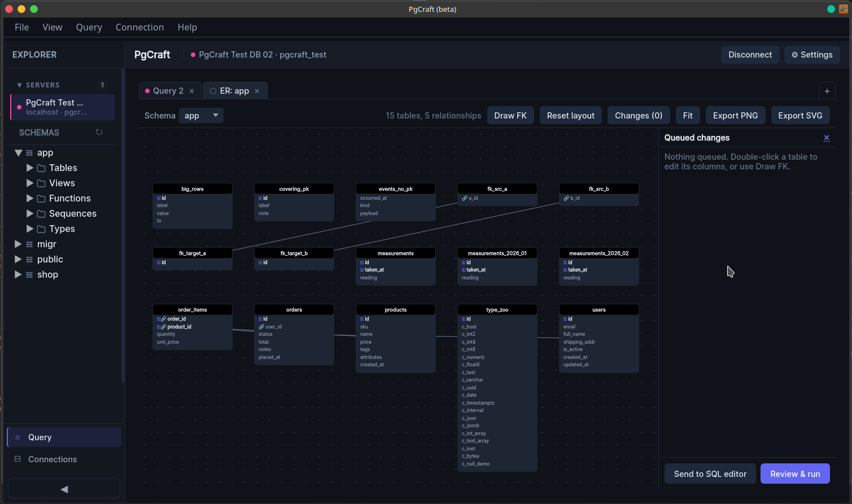Reset the diagram layout

571,116
